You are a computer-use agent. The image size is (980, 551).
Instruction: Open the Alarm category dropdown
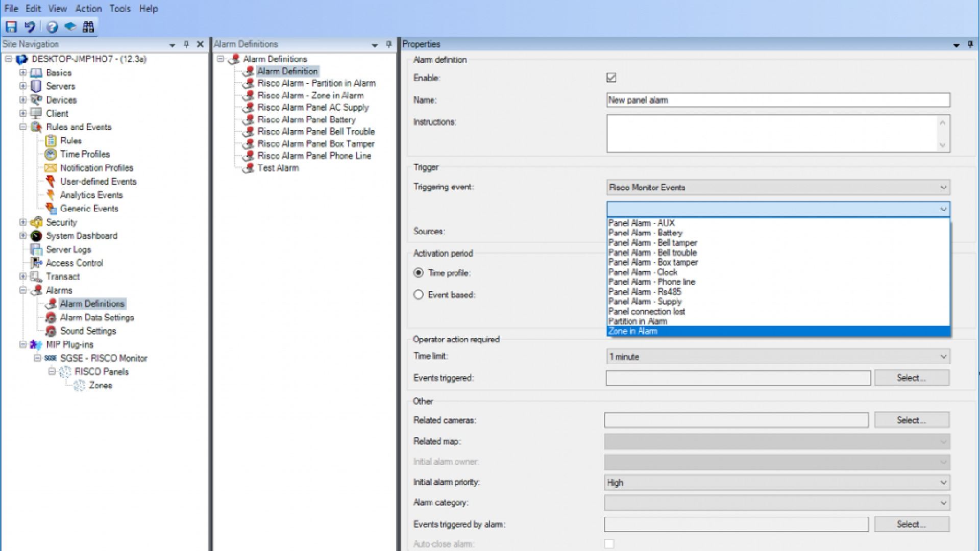pyautogui.click(x=777, y=503)
